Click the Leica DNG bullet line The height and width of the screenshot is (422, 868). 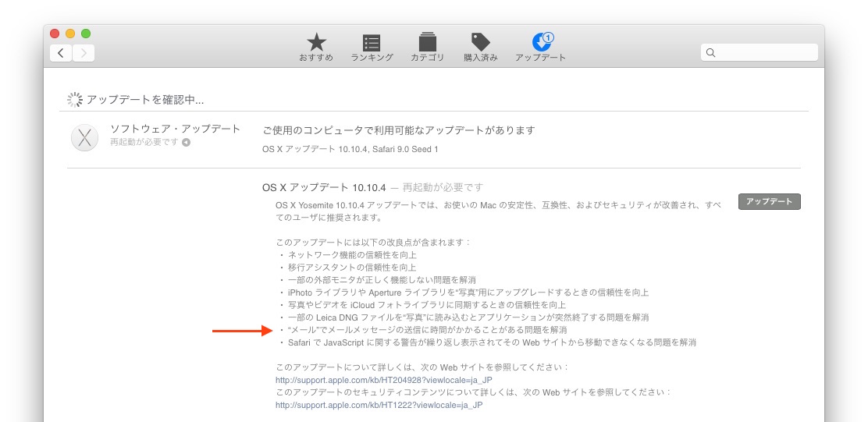point(468,317)
